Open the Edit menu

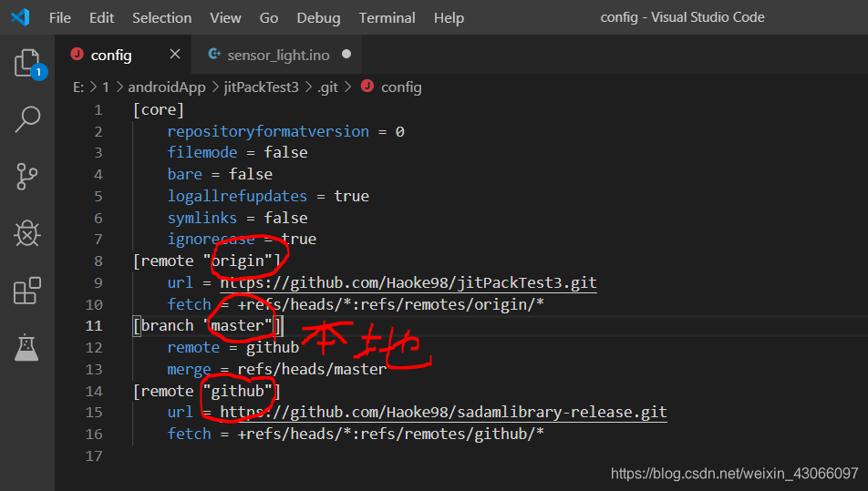point(102,17)
